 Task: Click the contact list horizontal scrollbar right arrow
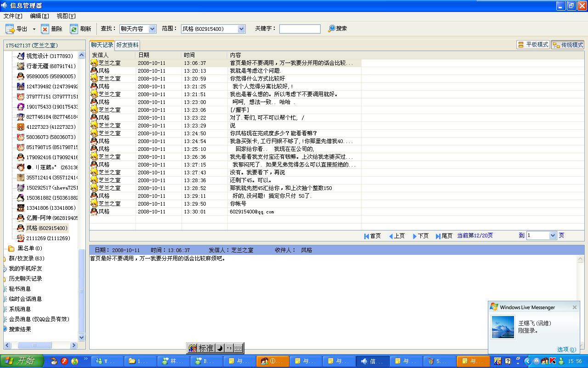73,345
